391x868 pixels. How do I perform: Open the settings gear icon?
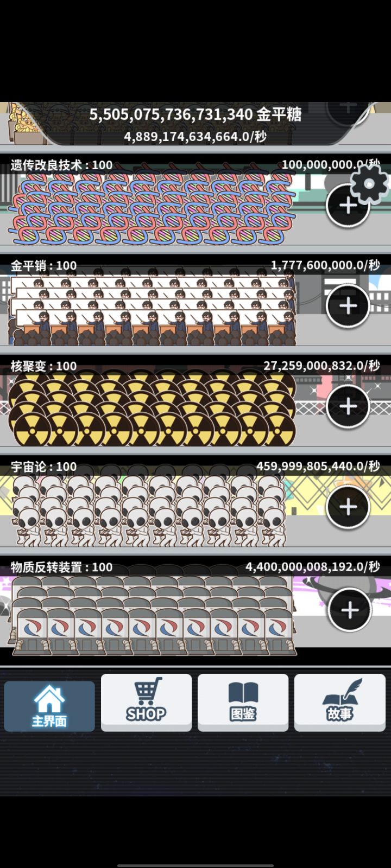click(x=369, y=183)
